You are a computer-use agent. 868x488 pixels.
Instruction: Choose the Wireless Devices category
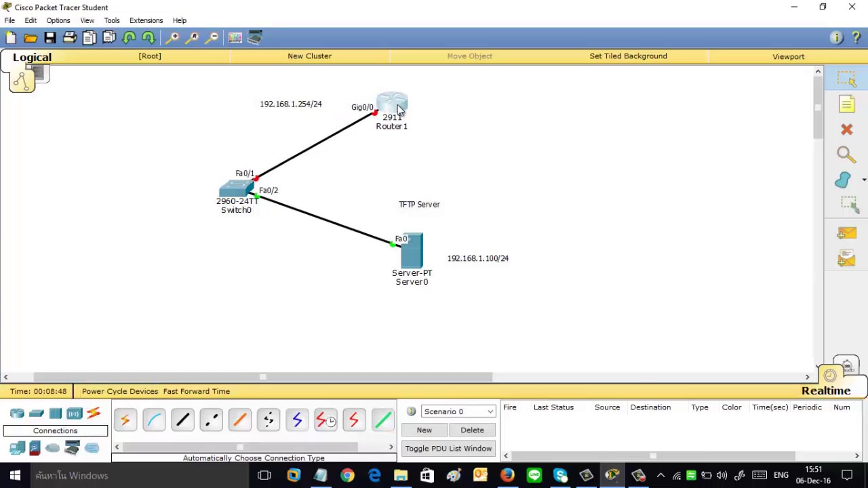(74, 413)
